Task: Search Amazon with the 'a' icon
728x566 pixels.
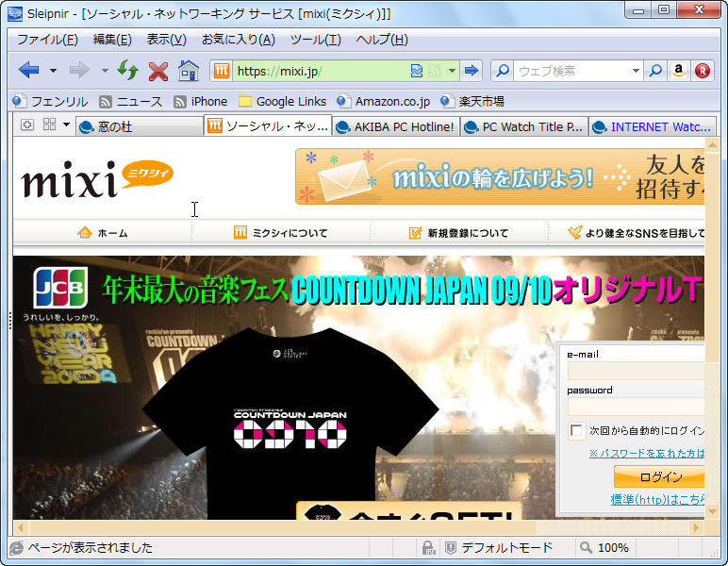Action: pyautogui.click(x=679, y=71)
